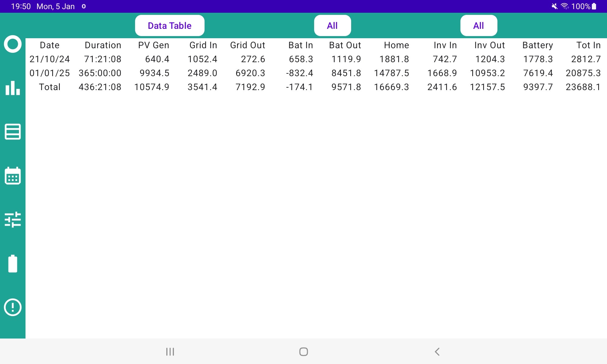Viewport: 607px width, 364px height.
Task: Click Bat In value -832.4
Action: [300, 73]
